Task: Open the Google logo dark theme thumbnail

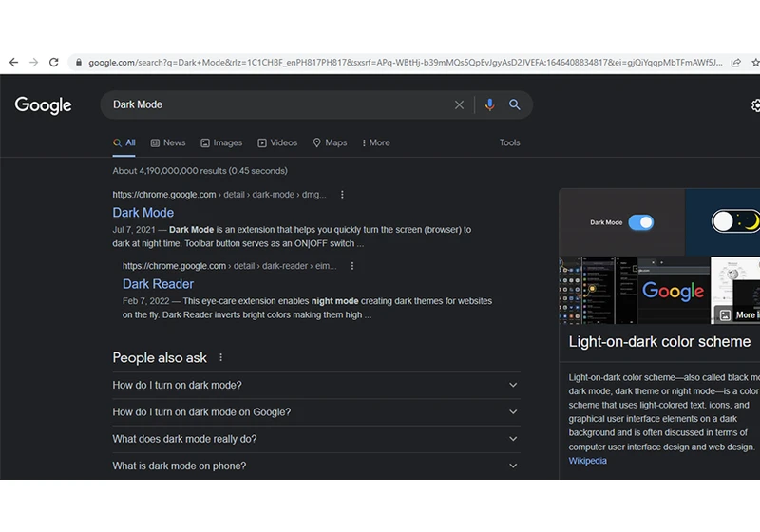Action: click(x=674, y=291)
